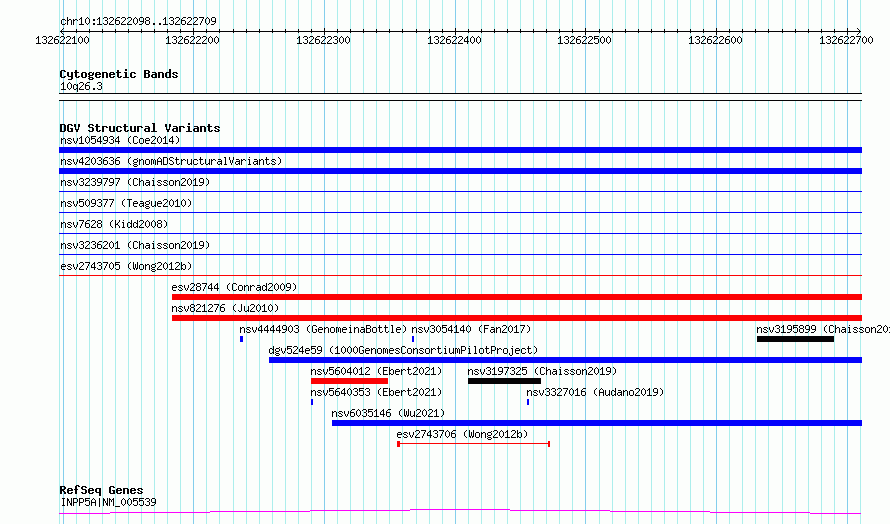The width and height of the screenshot is (890, 524).
Task: Click ruler position 132622500
Action: pos(585,40)
